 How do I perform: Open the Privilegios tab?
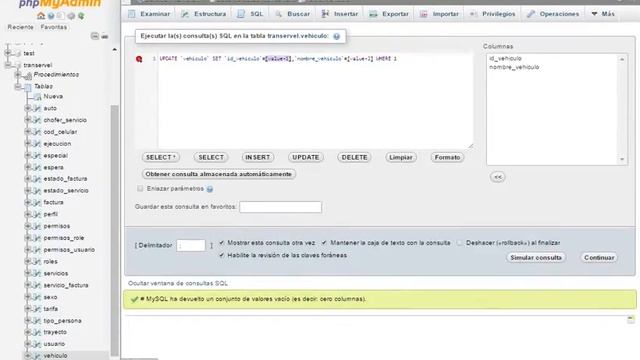493,14
